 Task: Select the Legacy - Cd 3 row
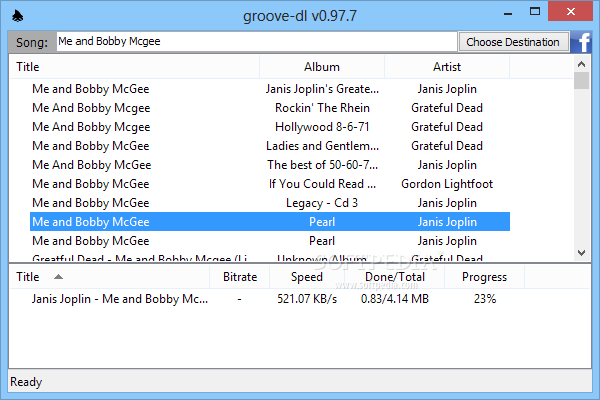tap(270, 203)
